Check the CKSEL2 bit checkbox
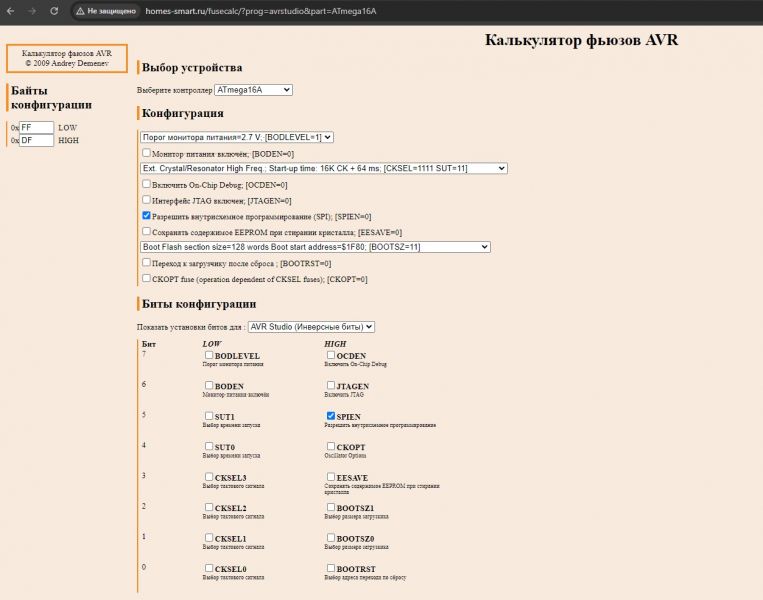The image size is (763, 600). (x=209, y=507)
